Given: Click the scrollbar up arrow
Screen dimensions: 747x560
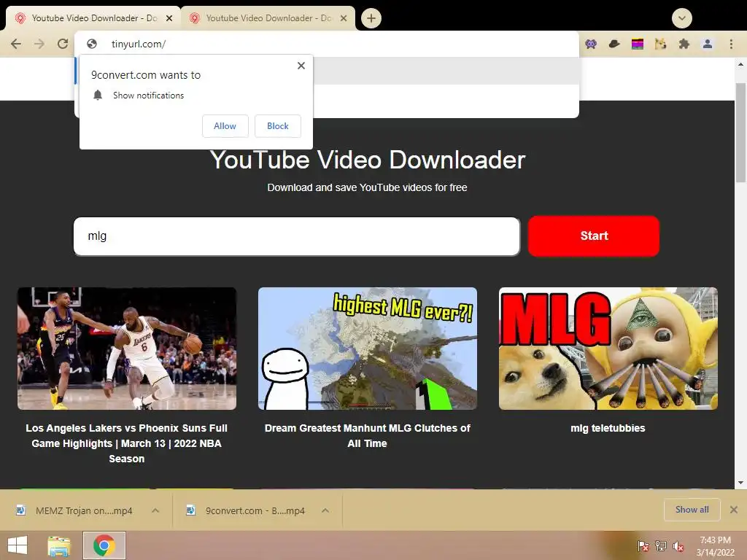Looking at the screenshot, I should point(740,64).
